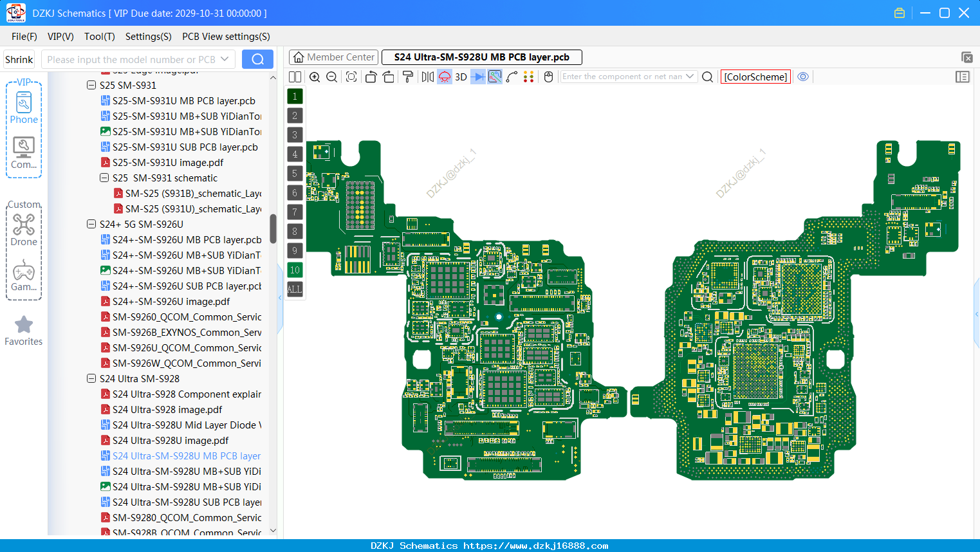Rotate the board counter-clockwise

click(x=371, y=77)
